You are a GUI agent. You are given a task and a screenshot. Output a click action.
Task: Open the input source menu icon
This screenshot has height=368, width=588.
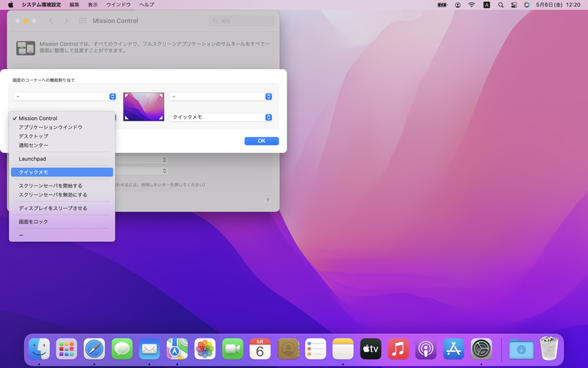pyautogui.click(x=487, y=5)
